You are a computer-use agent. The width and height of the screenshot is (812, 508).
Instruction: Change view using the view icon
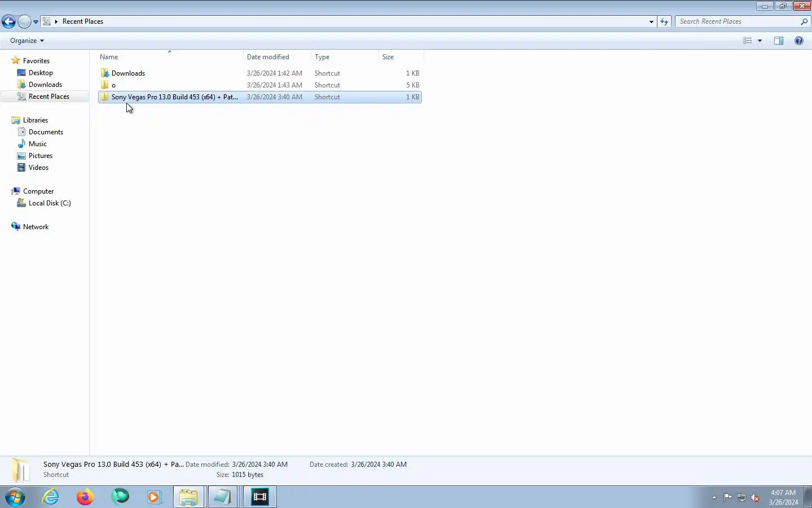748,41
